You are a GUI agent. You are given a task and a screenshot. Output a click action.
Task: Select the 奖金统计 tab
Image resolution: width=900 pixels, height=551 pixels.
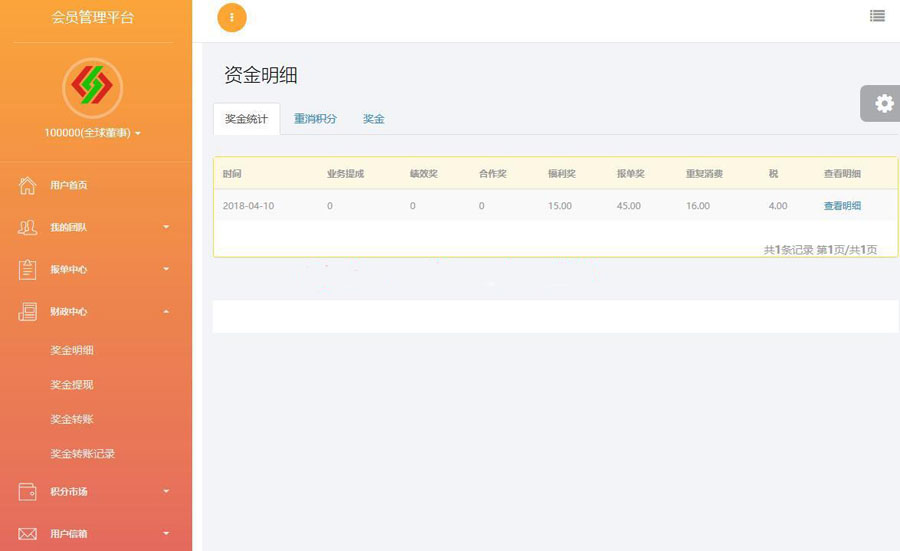point(246,118)
